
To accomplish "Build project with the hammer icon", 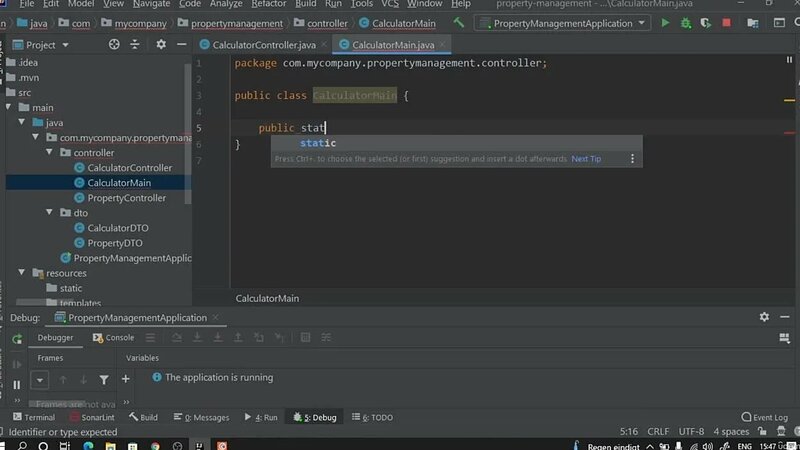I will point(458,22).
